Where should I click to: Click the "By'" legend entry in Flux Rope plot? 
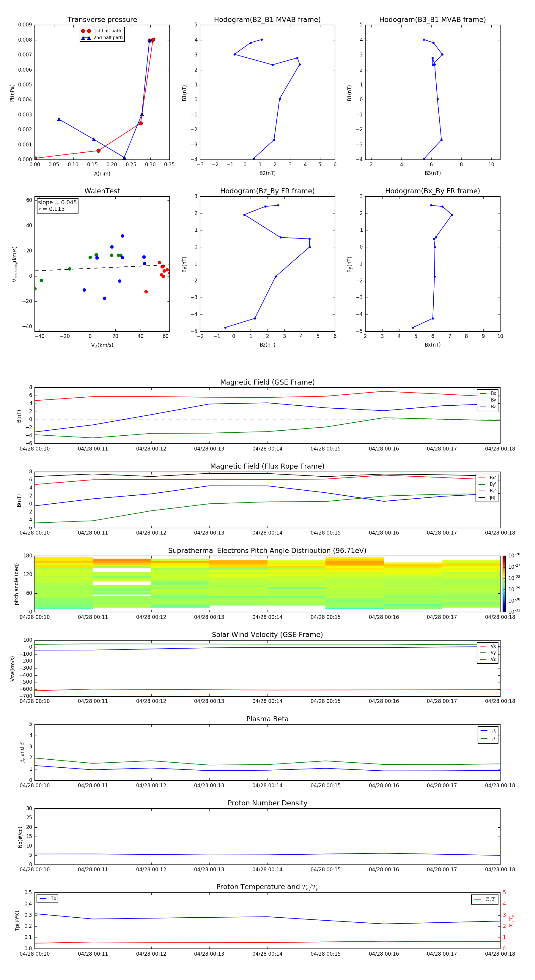pyautogui.click(x=487, y=484)
